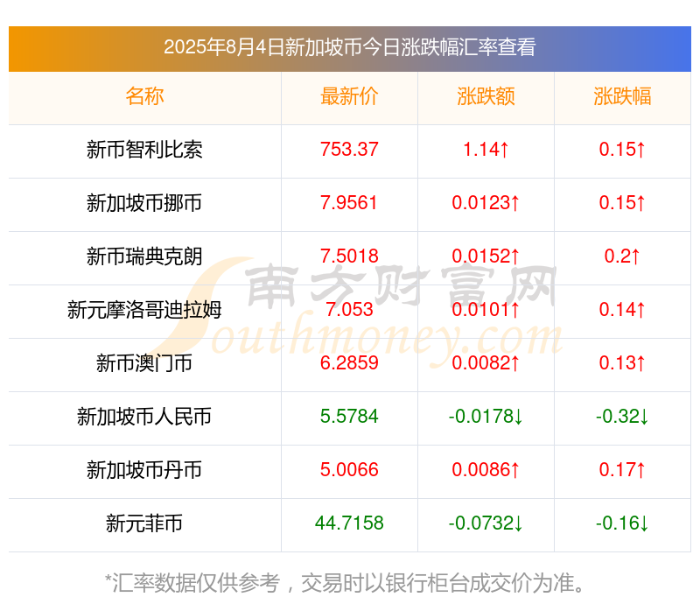
Task: Select the '涨跌额' column header
Action: [x=486, y=96]
